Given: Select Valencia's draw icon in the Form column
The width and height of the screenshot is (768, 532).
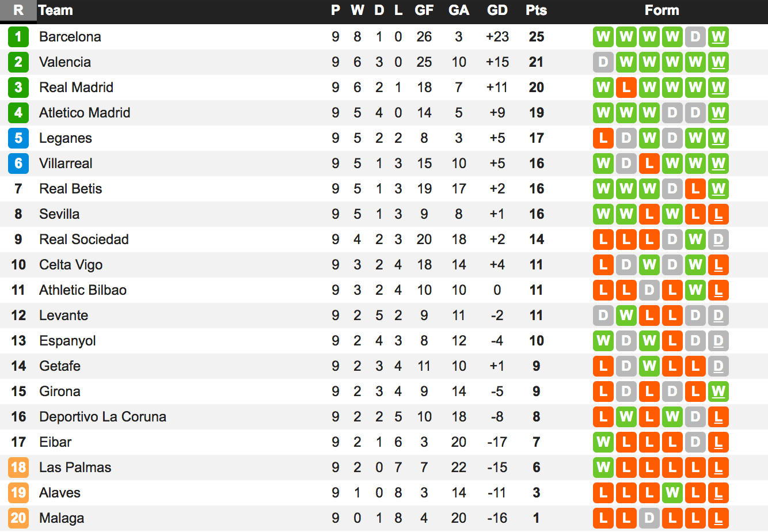Looking at the screenshot, I should (x=603, y=62).
